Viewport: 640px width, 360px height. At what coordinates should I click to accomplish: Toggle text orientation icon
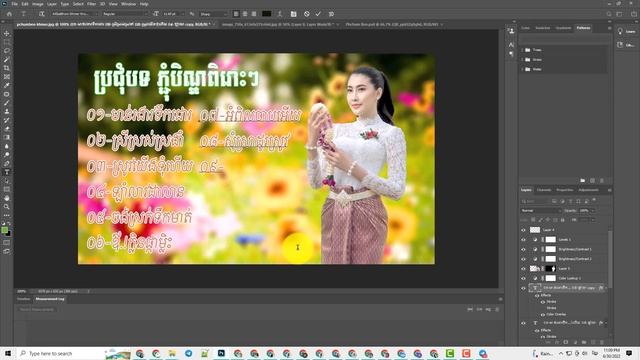[42, 14]
